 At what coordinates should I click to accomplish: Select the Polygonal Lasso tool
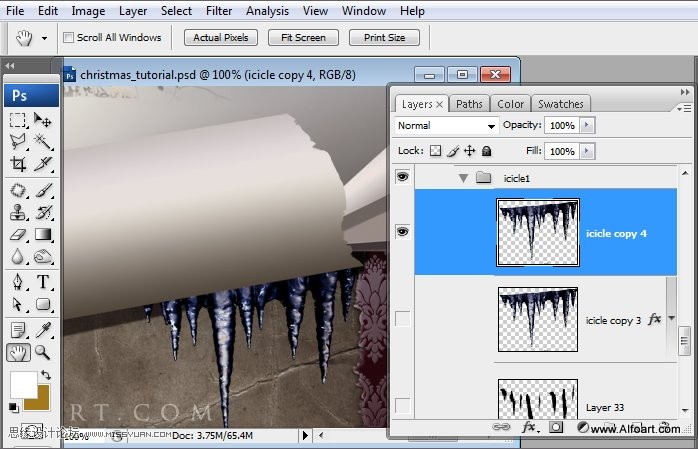pyautogui.click(x=18, y=142)
